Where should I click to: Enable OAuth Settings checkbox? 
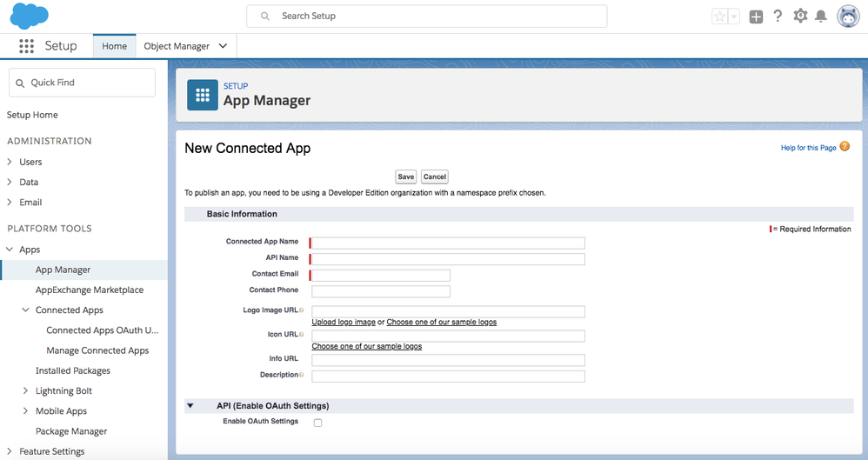[x=317, y=423]
